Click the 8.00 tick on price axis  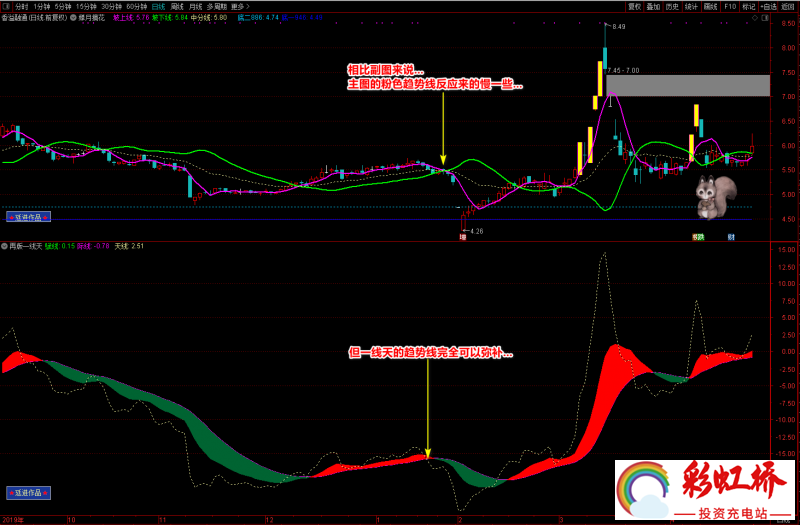(x=788, y=48)
